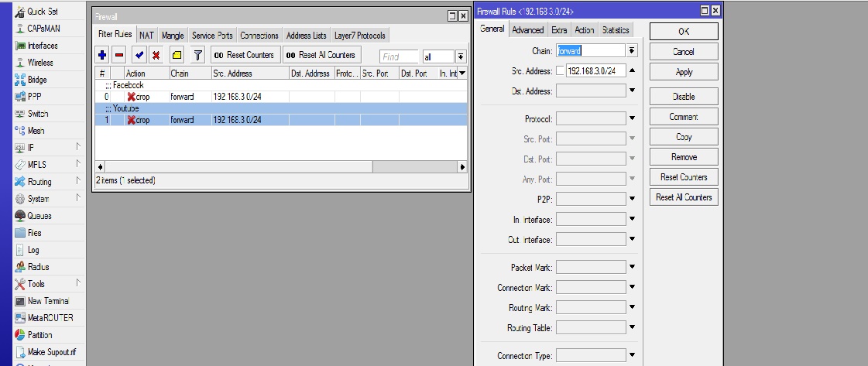
Task: Click OK in Firewall Rule dialog
Action: (684, 32)
